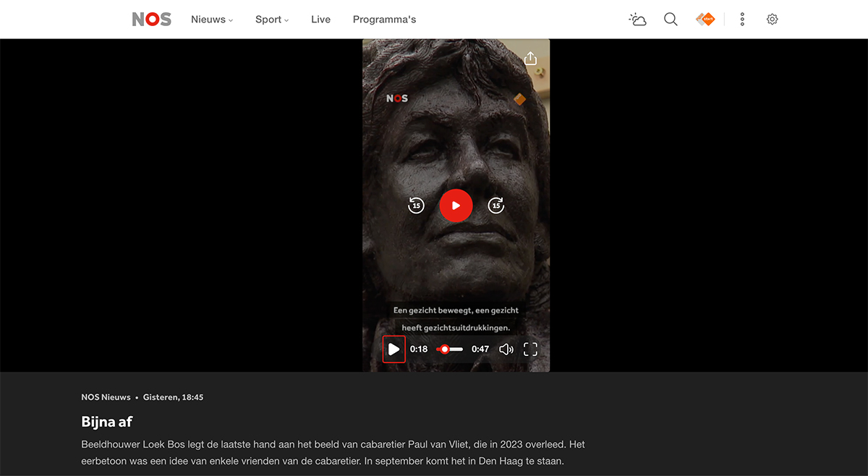Open the three-dot more options menu
The image size is (868, 476).
(742, 20)
